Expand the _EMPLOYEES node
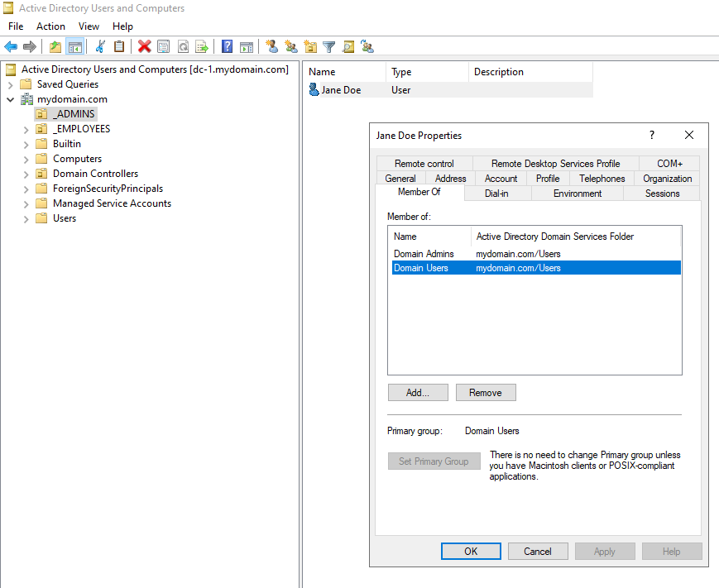719x588 pixels. pos(26,130)
